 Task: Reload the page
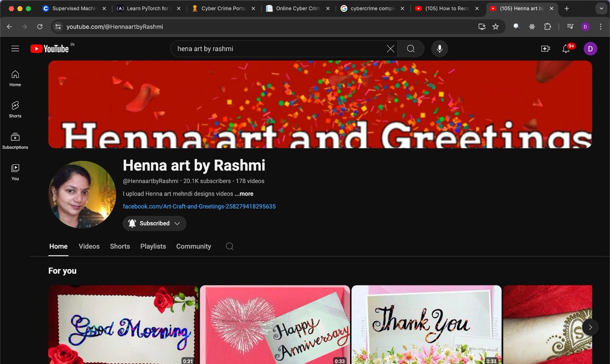[40, 26]
